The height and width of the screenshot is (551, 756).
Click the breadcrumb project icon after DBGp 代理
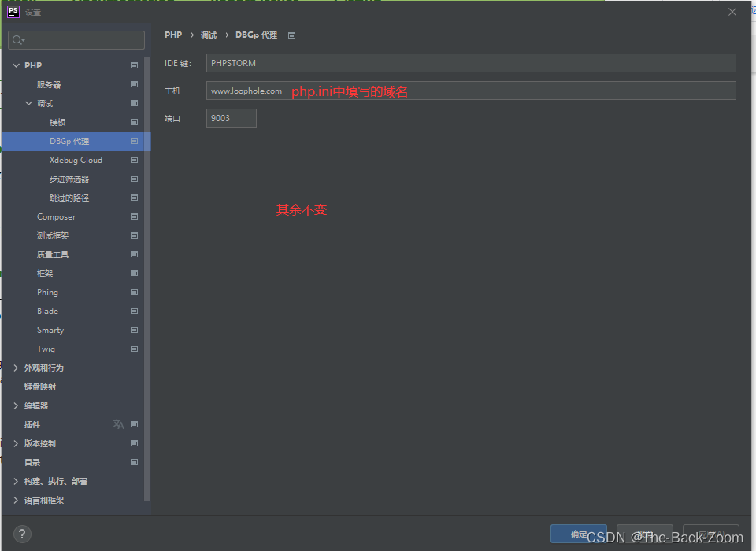[x=291, y=35]
